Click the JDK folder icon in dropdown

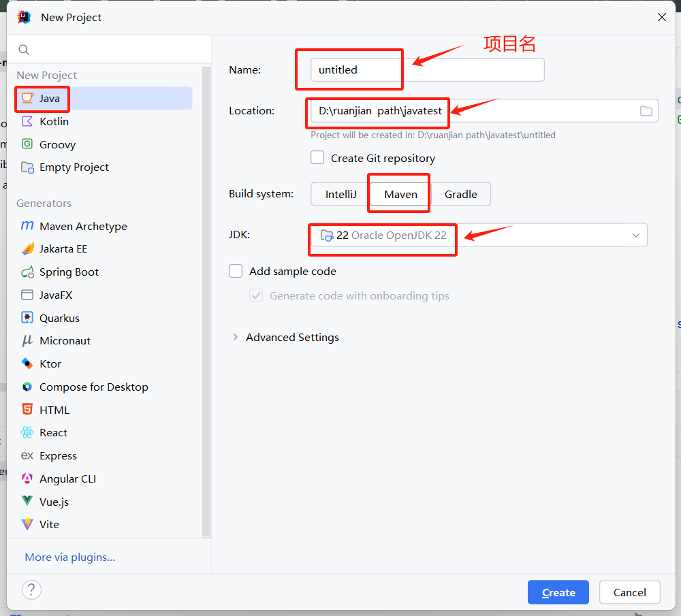pyautogui.click(x=327, y=236)
